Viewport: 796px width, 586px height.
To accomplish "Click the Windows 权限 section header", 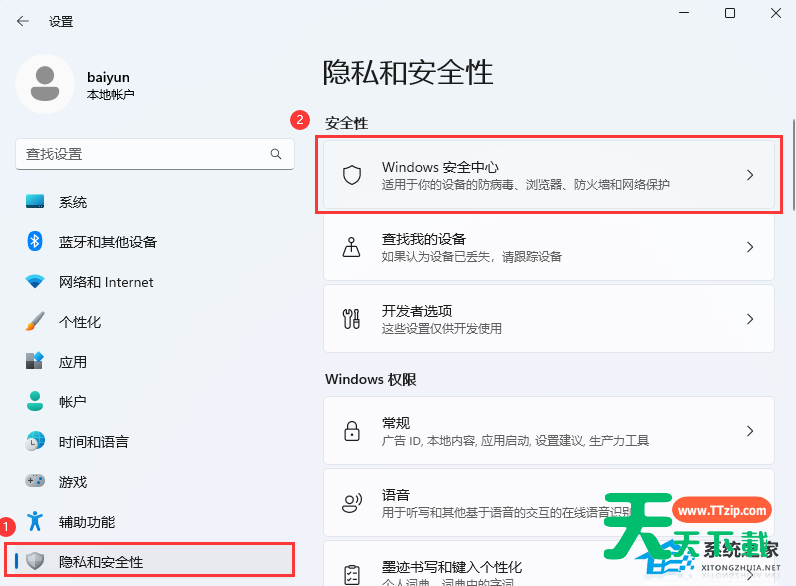I will pos(371,379).
